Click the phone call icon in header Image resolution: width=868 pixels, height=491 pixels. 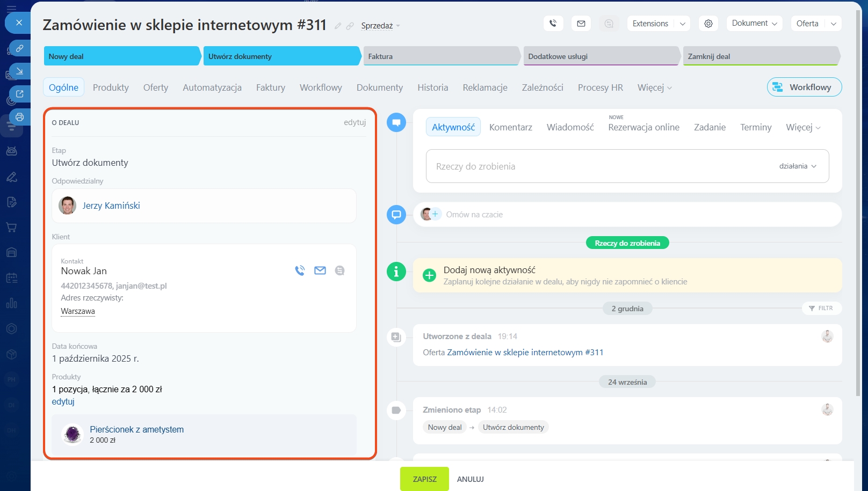553,24
